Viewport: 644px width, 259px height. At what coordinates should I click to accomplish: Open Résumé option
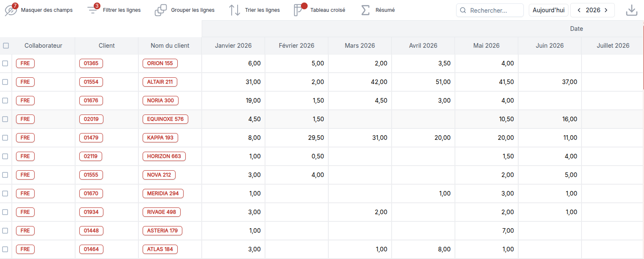click(x=385, y=10)
